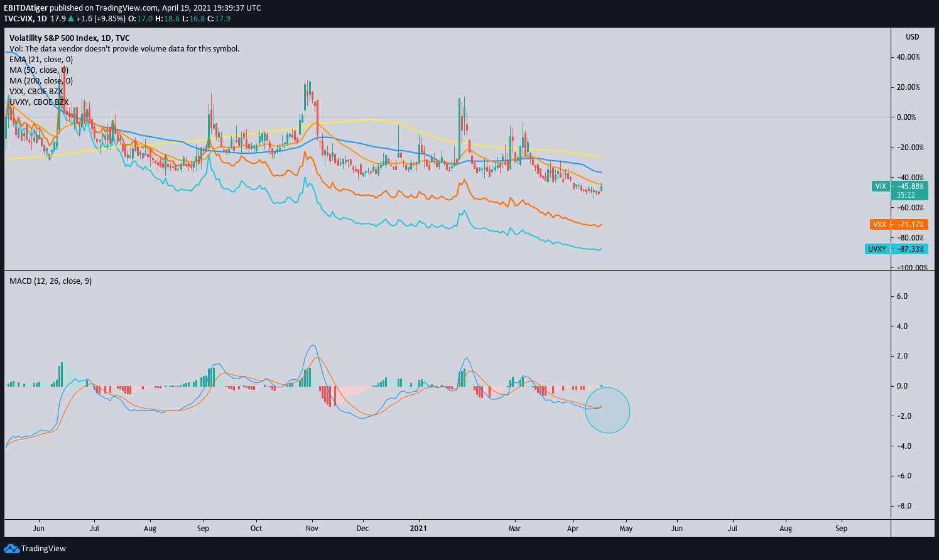The image size is (939, 560).
Task: Click the 'Sep' label at right of time axis
Action: pos(842,529)
